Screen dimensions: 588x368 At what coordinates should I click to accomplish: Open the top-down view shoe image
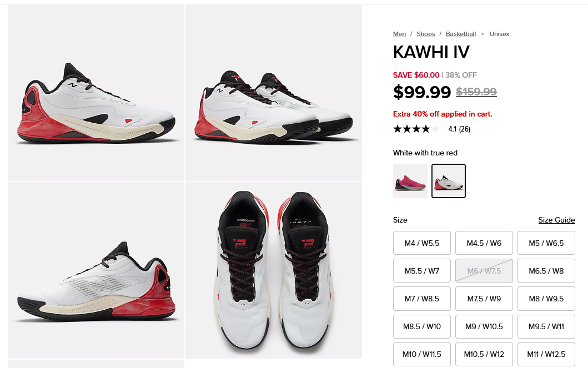(x=274, y=270)
